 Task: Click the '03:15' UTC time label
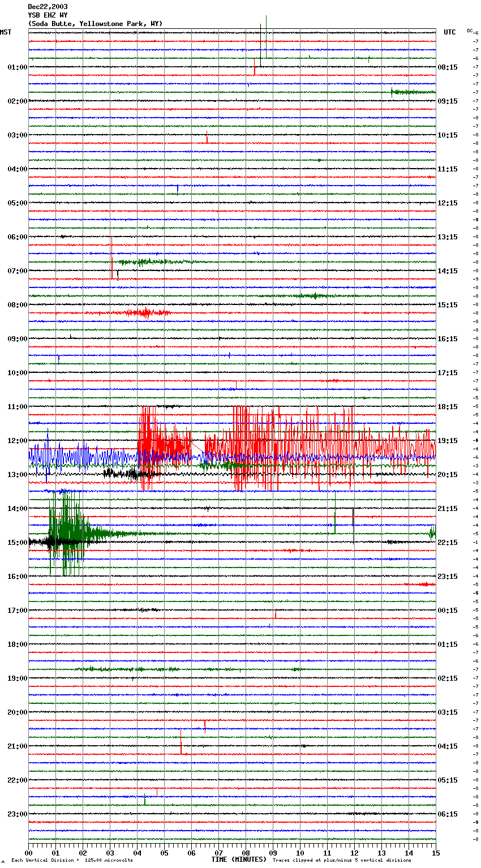pos(448,712)
